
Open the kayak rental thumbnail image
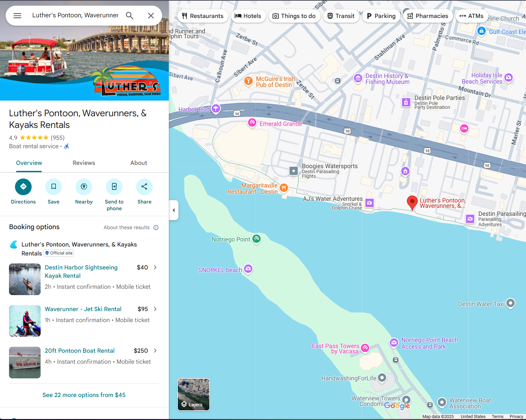tap(25, 279)
